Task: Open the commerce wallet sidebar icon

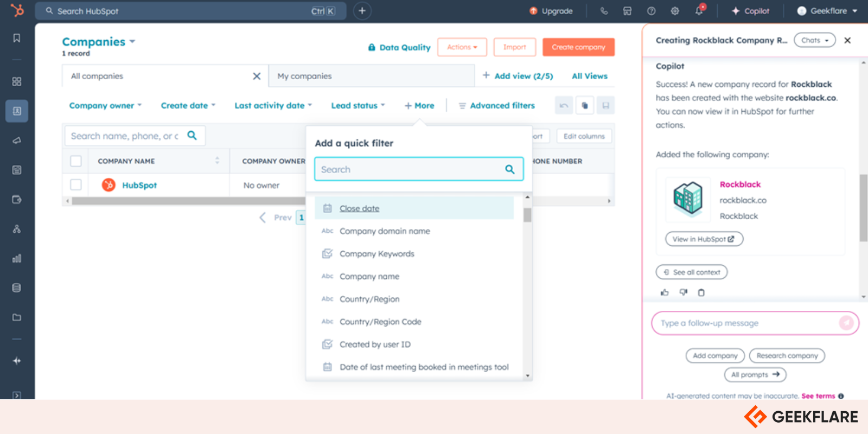Action: 17,200
